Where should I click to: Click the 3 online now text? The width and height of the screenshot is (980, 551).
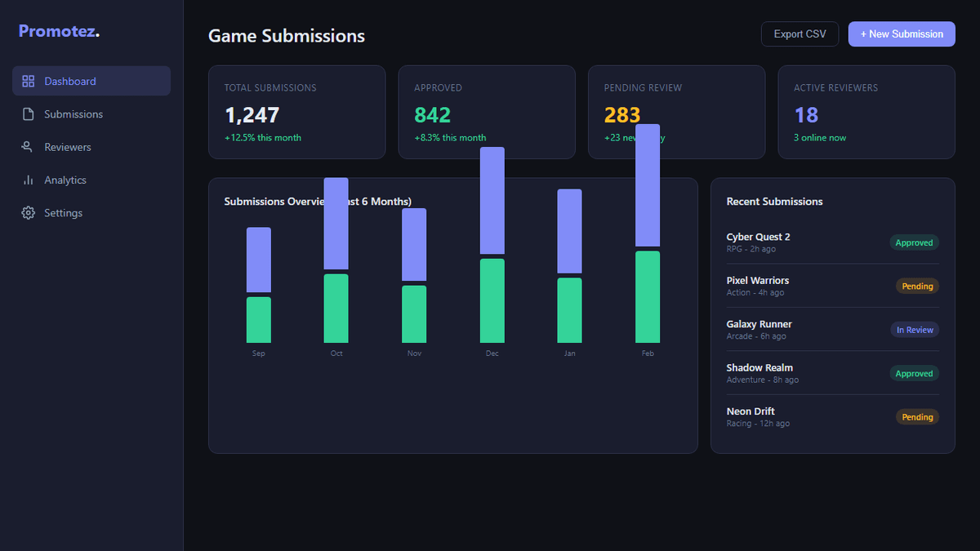820,138
